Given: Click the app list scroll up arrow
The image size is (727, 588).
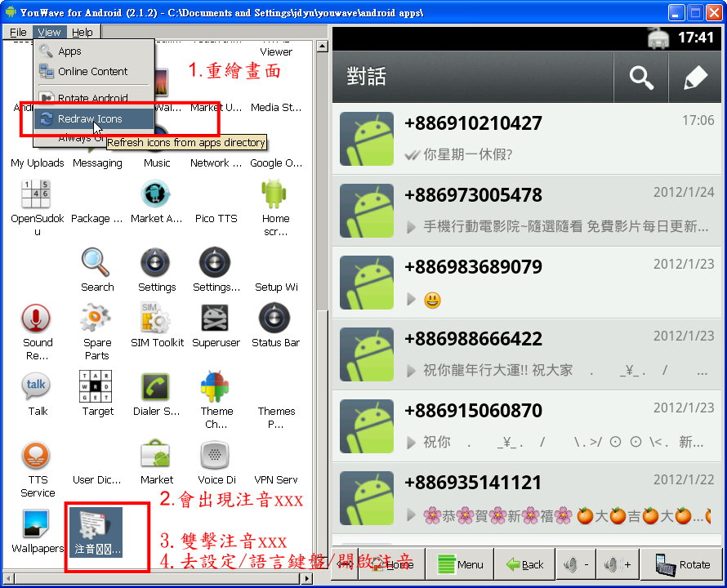Looking at the screenshot, I should tap(322, 46).
